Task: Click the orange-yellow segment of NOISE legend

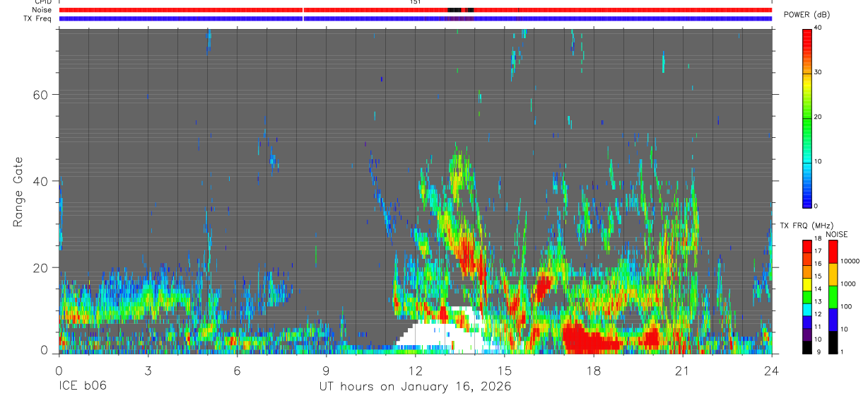Action: (x=833, y=274)
